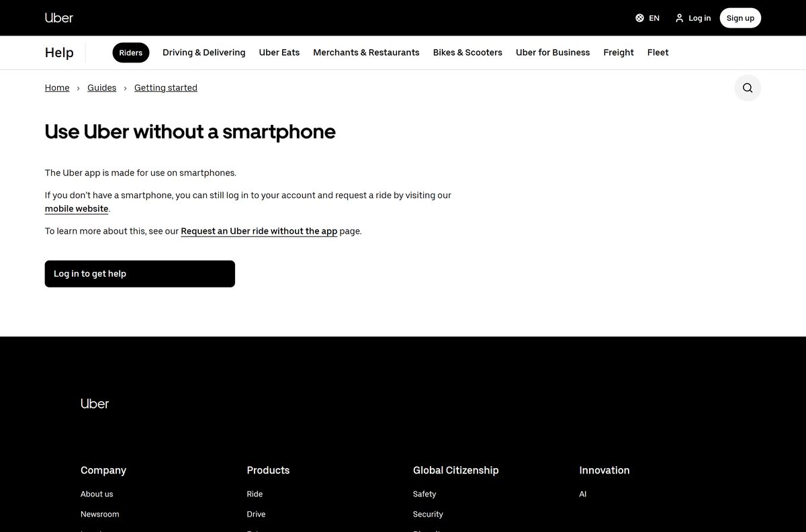Click Ride under Products
Screen dimensions: 806x532
255,494
